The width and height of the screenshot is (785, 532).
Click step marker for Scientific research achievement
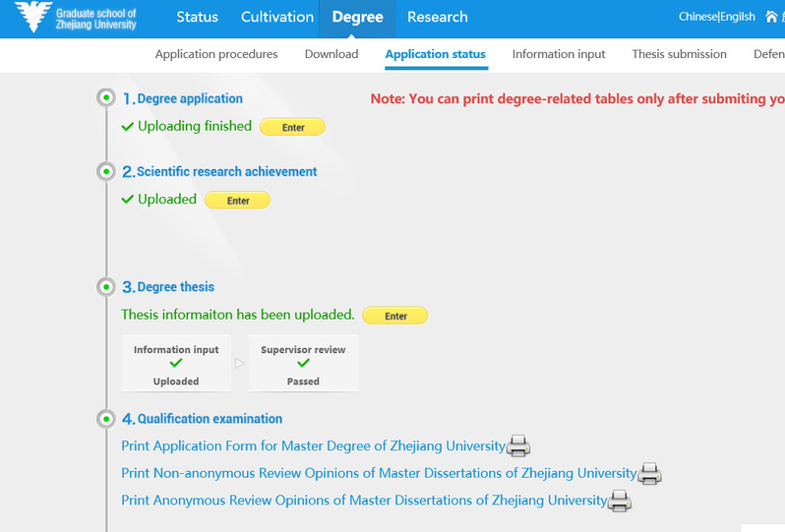click(106, 172)
